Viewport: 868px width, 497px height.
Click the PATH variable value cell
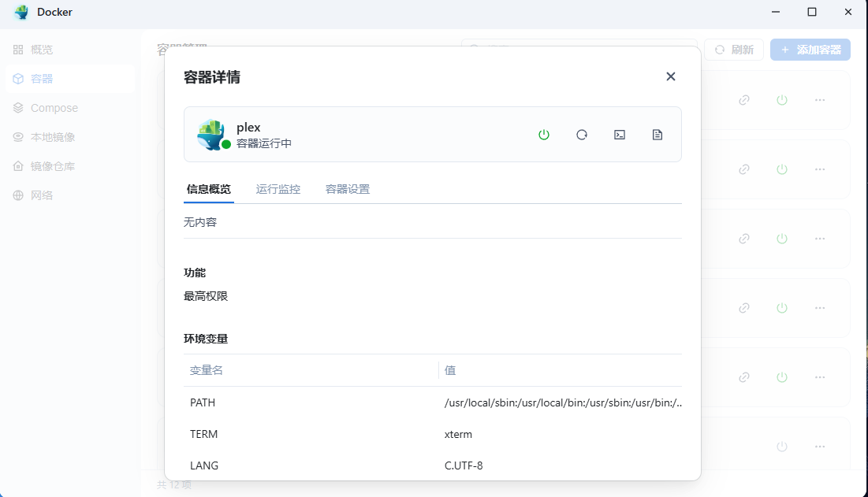(x=561, y=402)
